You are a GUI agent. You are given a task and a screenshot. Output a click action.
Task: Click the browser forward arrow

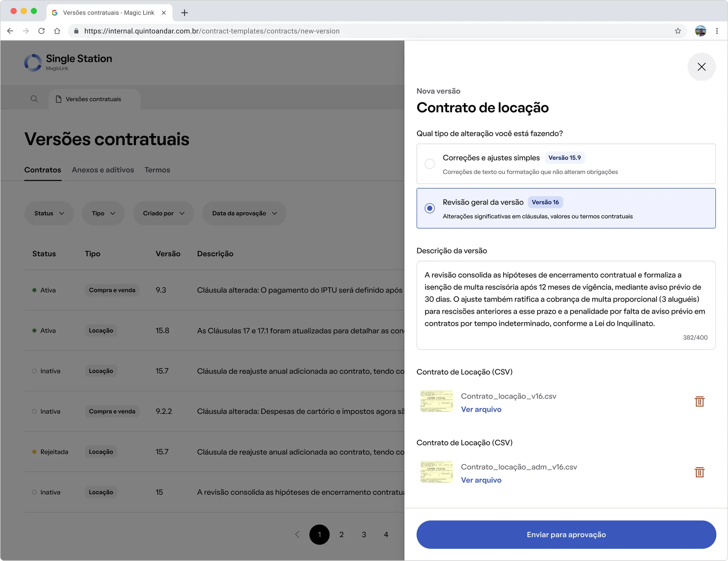[26, 31]
